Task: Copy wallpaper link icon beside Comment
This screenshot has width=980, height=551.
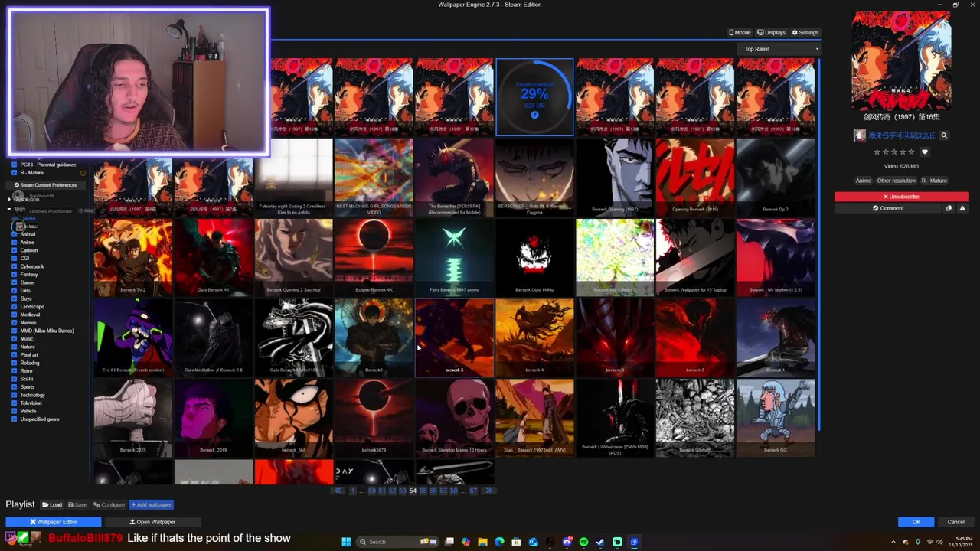Action: tap(949, 208)
